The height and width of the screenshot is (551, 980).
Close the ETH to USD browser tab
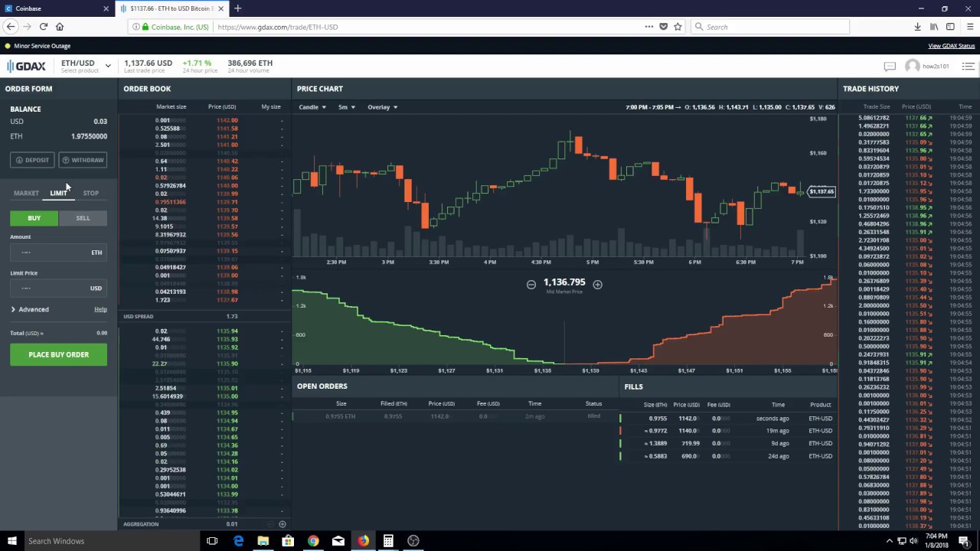pos(221,8)
